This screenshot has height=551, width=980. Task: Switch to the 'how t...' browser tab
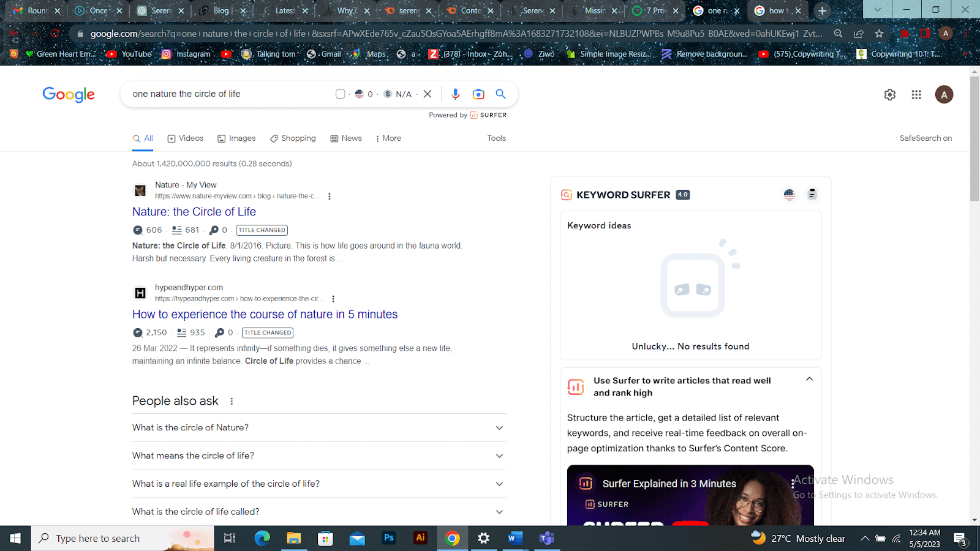(777, 10)
